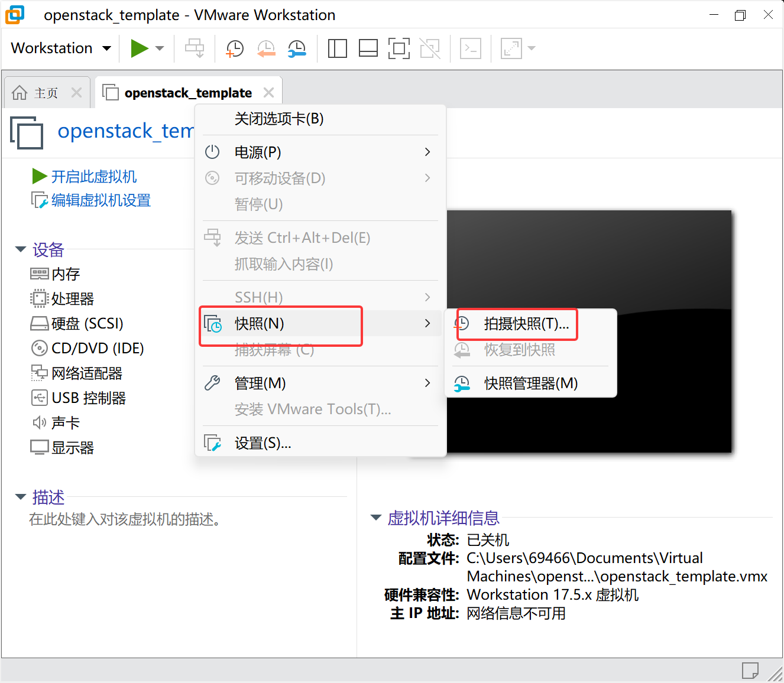Click the console view toolbar icon
Image resolution: width=784 pixels, height=683 pixels.
pos(471,48)
